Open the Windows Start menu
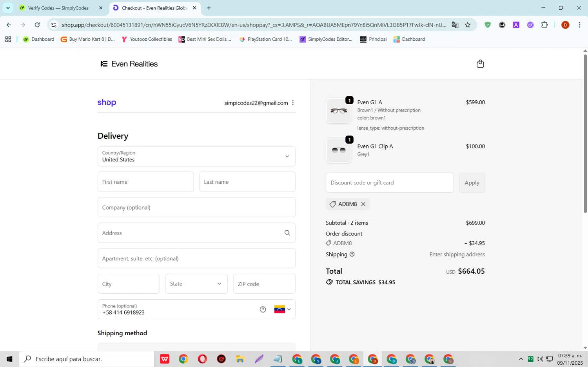Viewport: 588px width, 367px height. [x=9, y=359]
